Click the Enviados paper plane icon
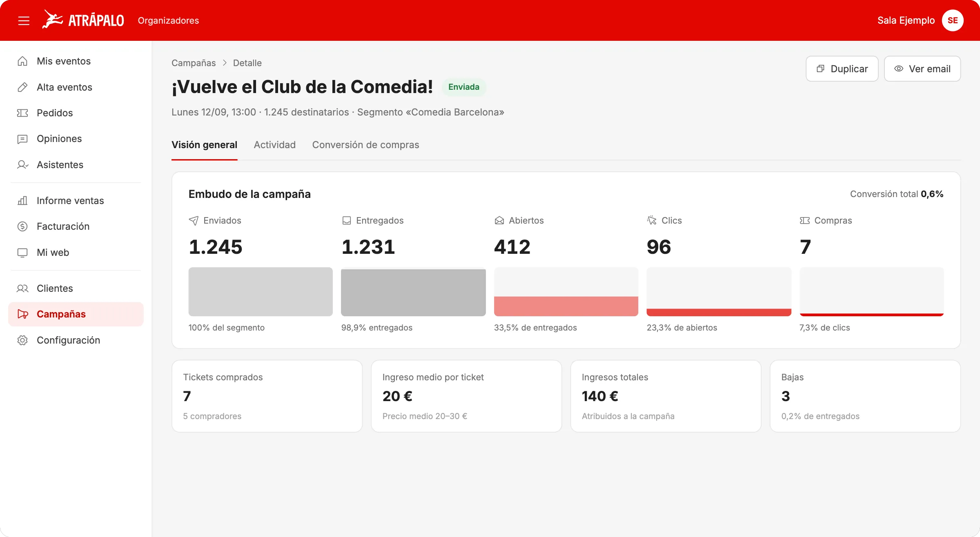This screenshot has height=537, width=980. [x=194, y=221]
